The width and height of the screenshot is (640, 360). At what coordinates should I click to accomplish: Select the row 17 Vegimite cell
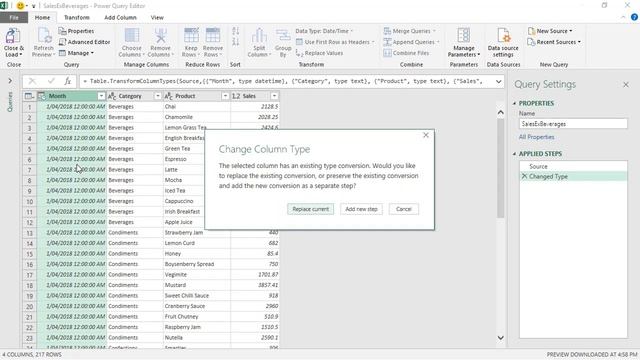click(197, 275)
